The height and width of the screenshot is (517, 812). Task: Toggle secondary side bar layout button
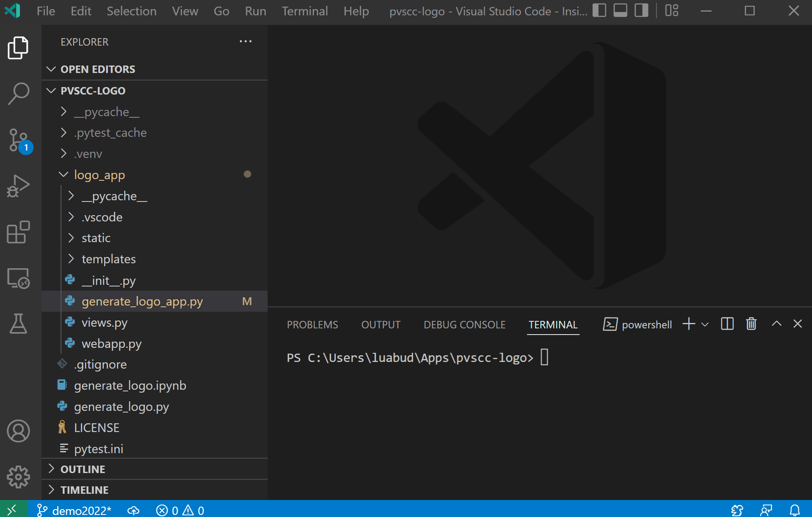[641, 11]
